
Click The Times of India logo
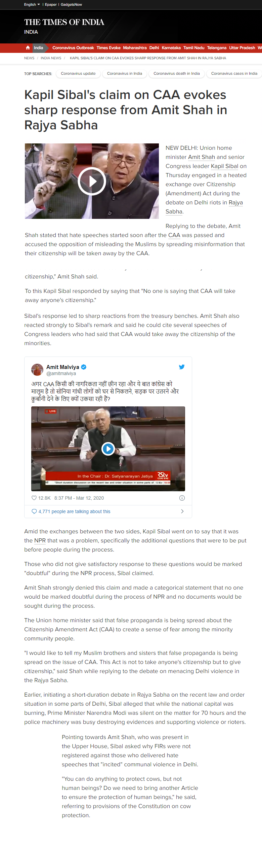coord(64,22)
